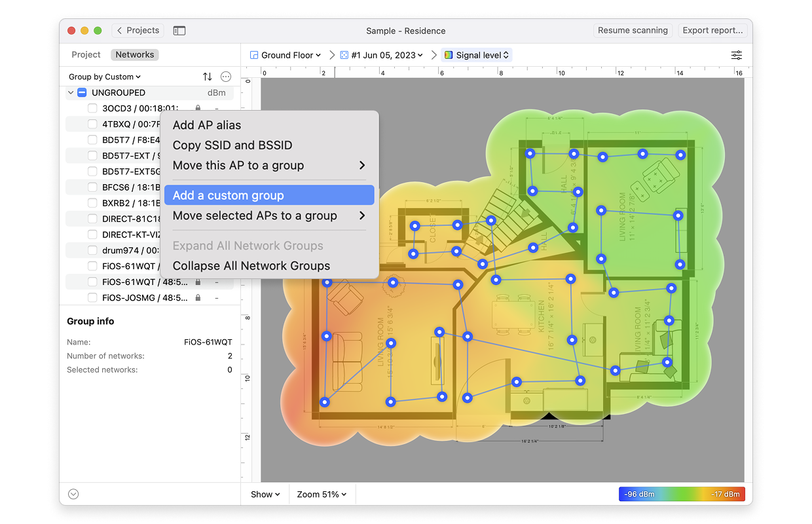Choose Copy SSID and BSSID

pyautogui.click(x=269, y=145)
